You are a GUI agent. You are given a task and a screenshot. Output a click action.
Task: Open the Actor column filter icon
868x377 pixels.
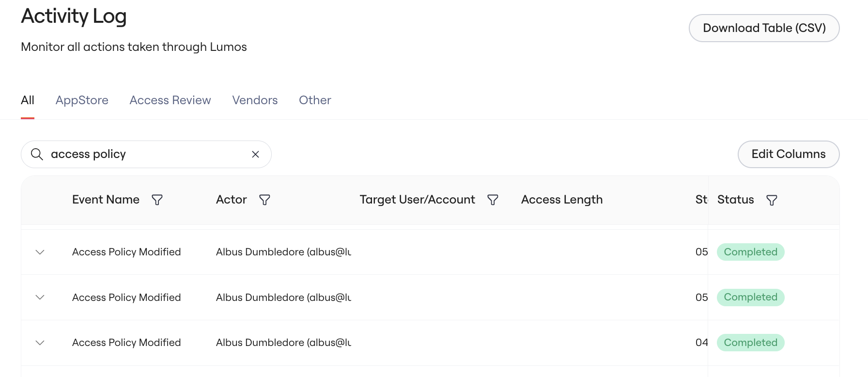pos(264,200)
